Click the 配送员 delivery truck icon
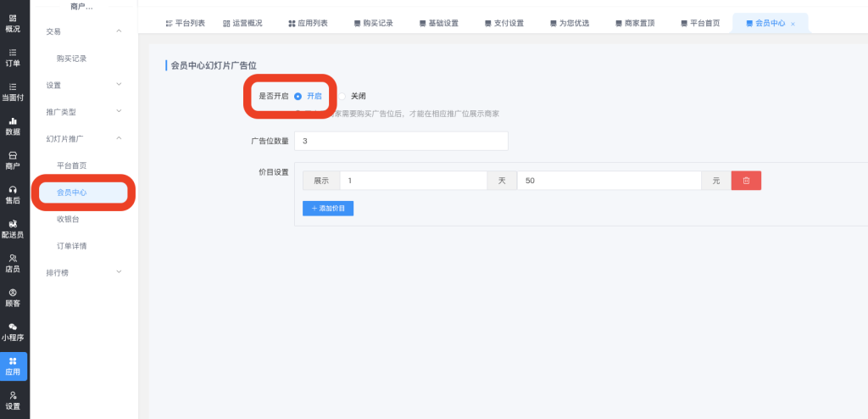 click(13, 229)
